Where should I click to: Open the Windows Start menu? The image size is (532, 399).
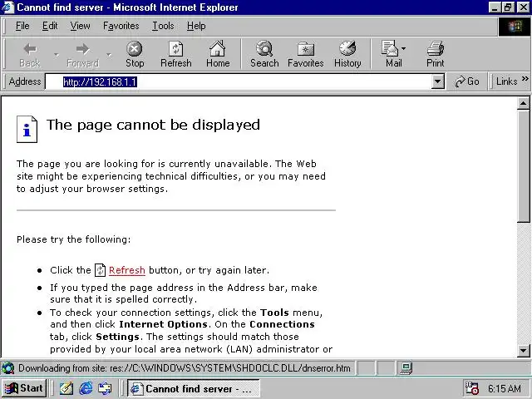point(24,388)
